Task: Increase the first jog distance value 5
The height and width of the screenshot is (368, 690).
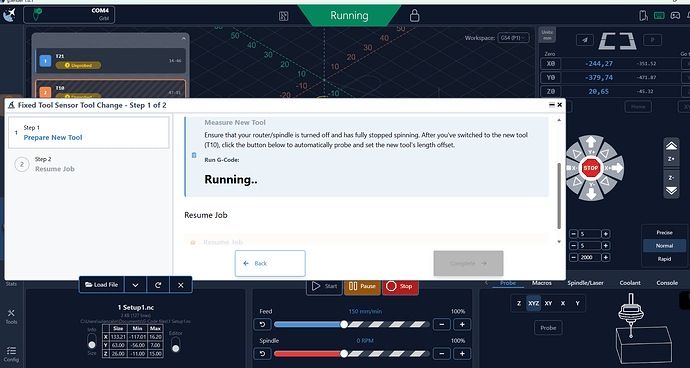Action: tap(606, 234)
